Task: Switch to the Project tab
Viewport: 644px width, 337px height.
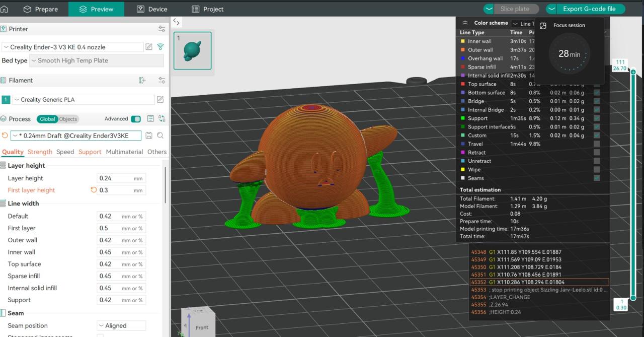Action: click(208, 9)
